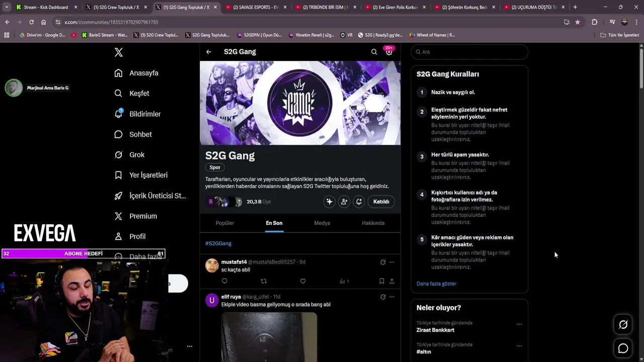This screenshot has width=644, height=362.
Task: Open image in elif ruya's post
Action: tap(269, 337)
